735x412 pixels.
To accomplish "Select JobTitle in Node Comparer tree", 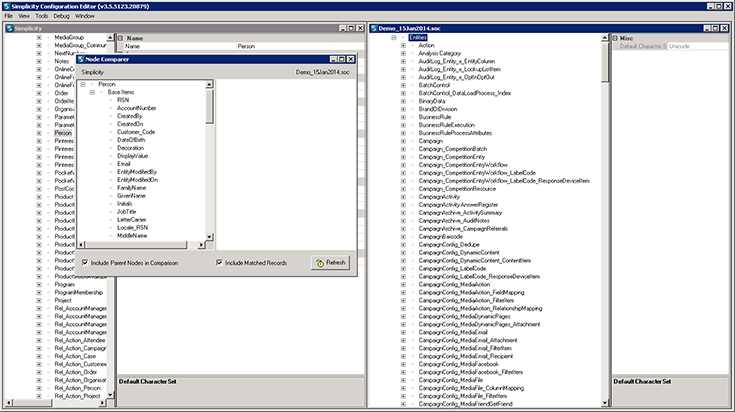I will [x=127, y=212].
